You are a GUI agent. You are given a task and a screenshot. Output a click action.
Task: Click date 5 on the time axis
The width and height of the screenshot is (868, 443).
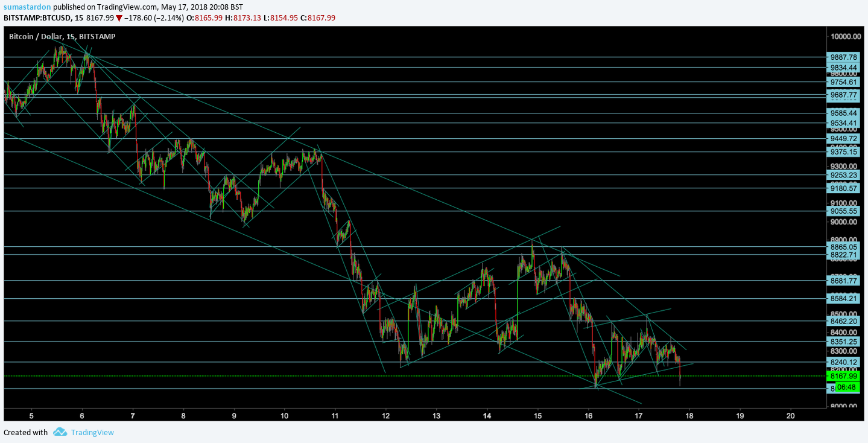click(x=31, y=415)
